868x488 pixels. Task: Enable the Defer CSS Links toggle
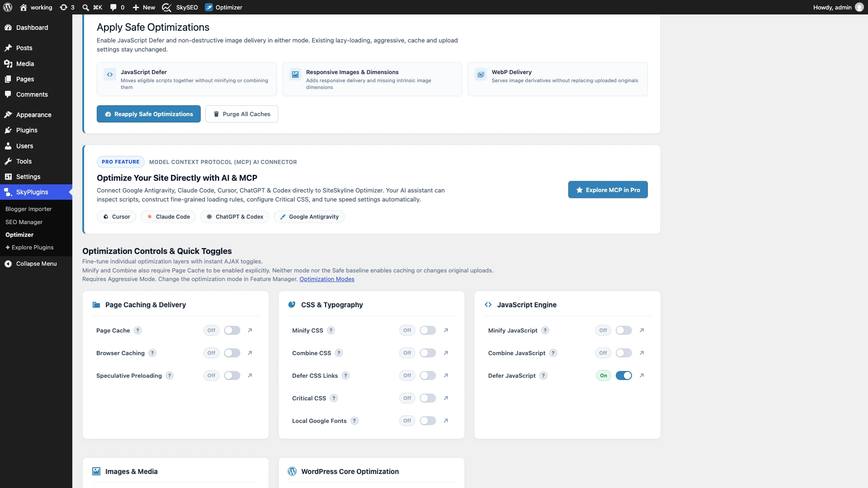click(428, 375)
